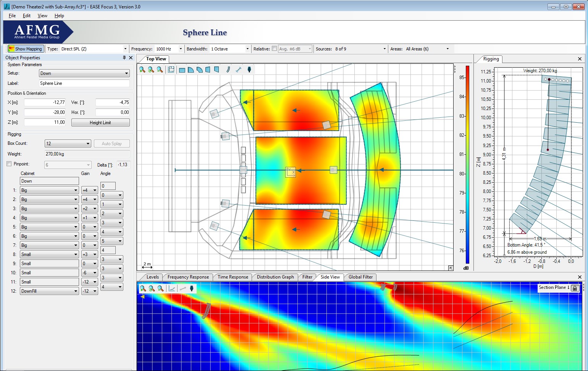Screen dimensions: 588x371
Task: Click the floor plan icon in Top View
Action: pos(171,70)
